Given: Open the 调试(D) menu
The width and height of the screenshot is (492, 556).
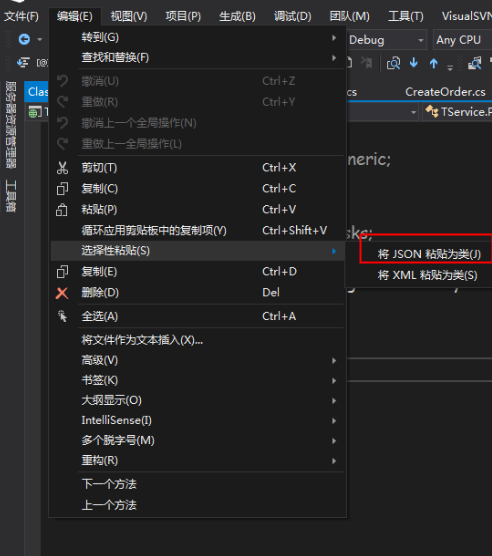Looking at the screenshot, I should [x=292, y=16].
